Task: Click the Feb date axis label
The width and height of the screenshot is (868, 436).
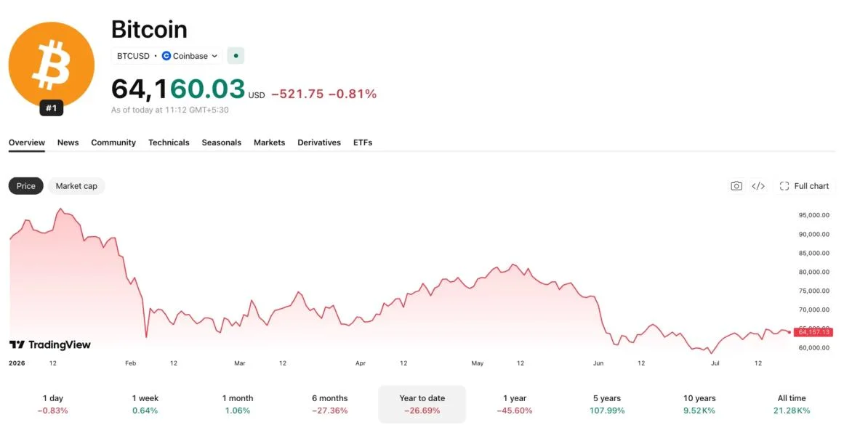Action: [x=131, y=363]
